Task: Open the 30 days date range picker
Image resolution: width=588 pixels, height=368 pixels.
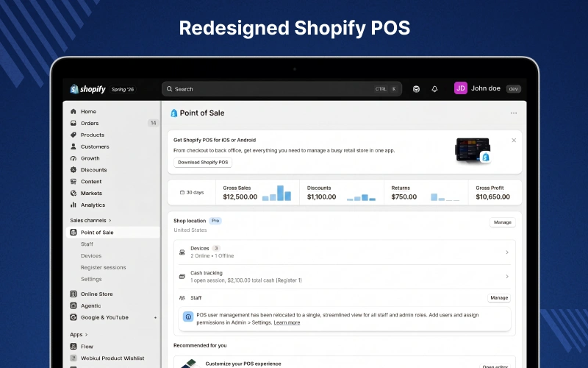Action: pos(192,192)
